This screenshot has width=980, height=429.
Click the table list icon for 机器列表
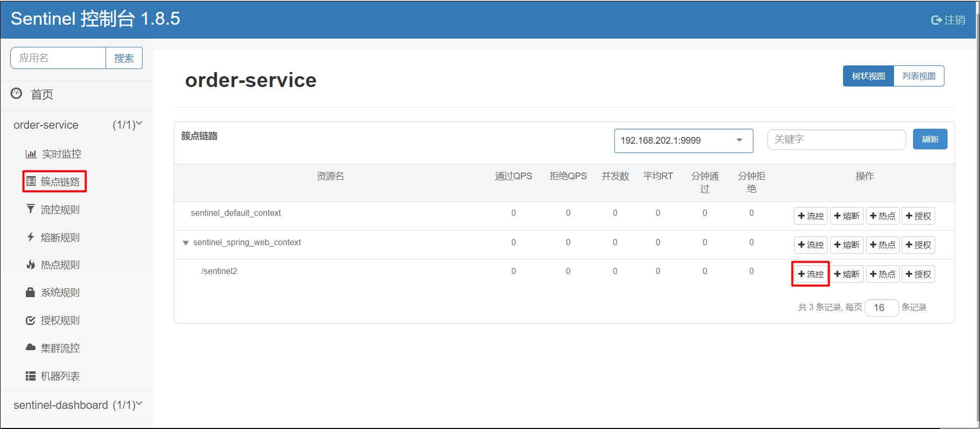coord(31,376)
